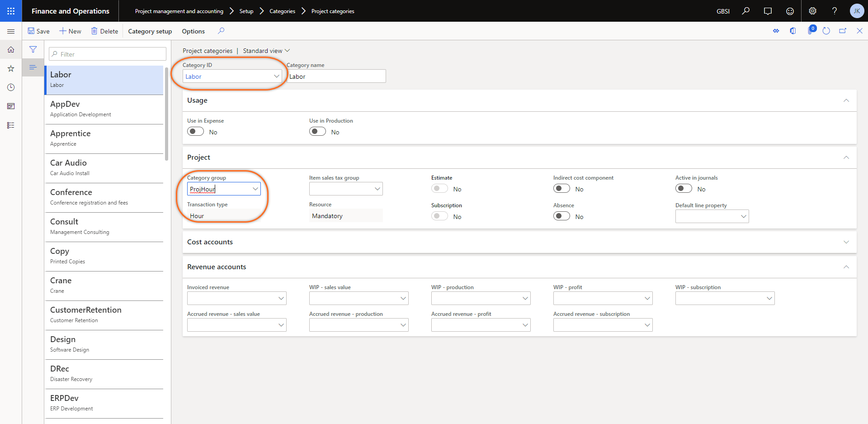Switch the Absence toggle on

coord(561,216)
